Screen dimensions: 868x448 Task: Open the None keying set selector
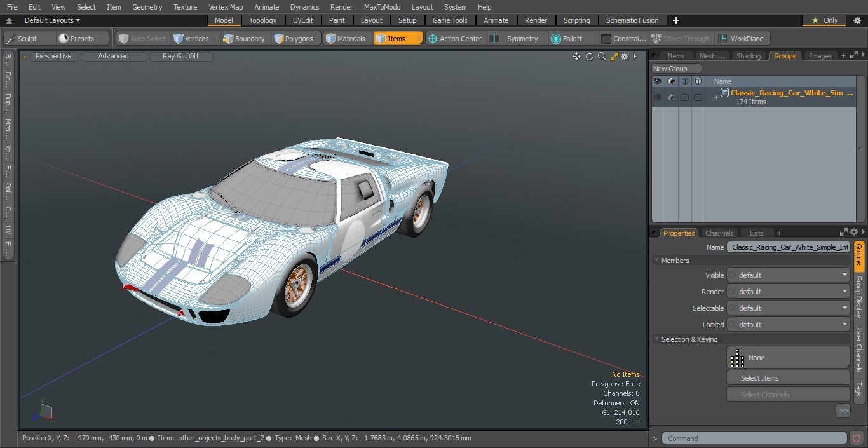point(788,358)
